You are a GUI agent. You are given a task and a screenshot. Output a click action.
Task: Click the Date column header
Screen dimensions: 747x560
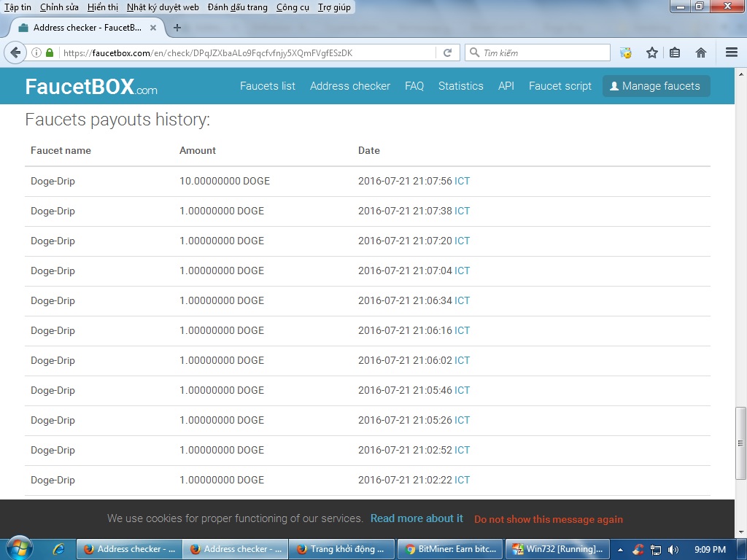coord(368,150)
